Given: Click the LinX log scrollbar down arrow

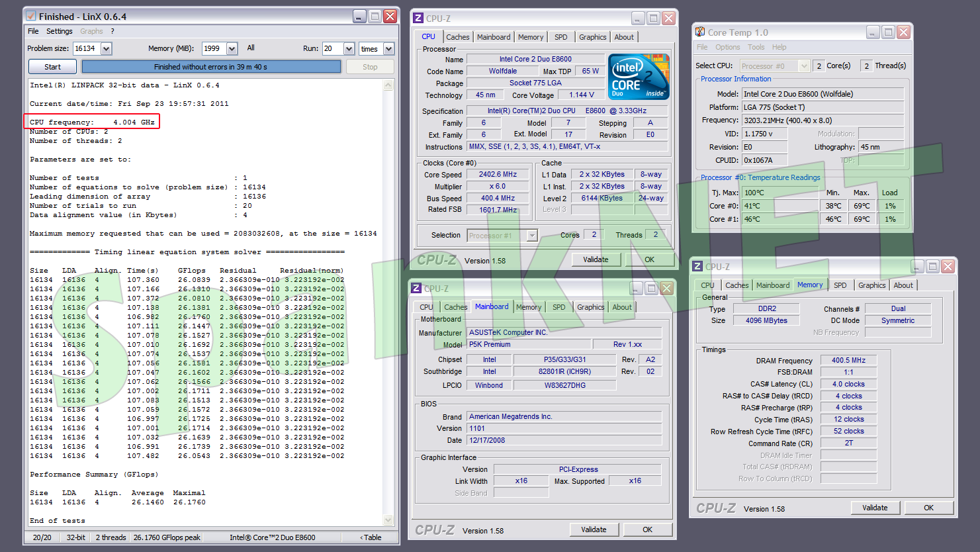Looking at the screenshot, I should [388, 520].
